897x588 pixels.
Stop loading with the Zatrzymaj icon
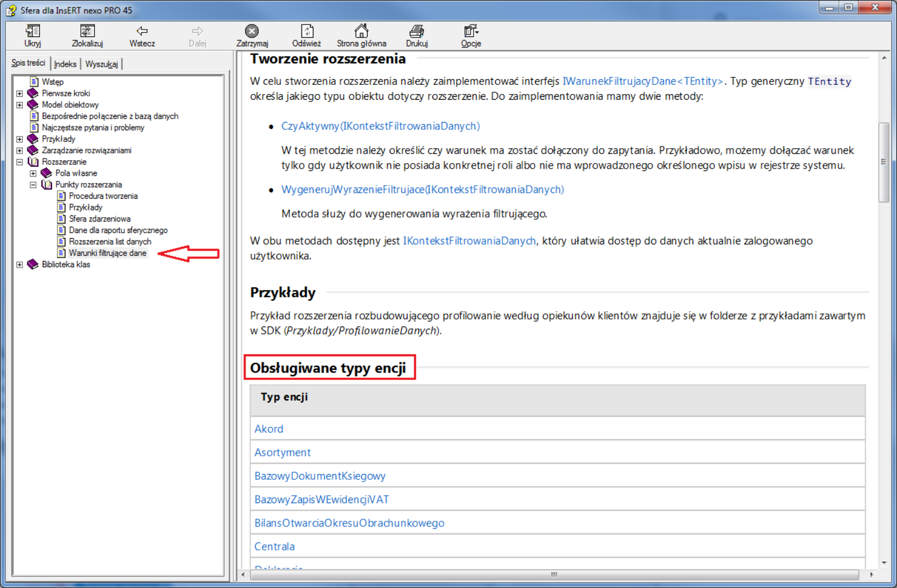click(252, 31)
